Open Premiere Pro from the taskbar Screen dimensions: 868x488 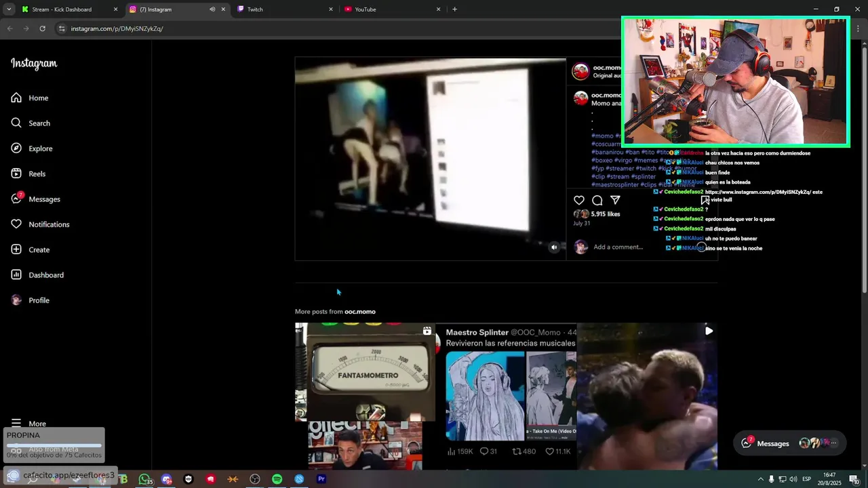[x=321, y=479]
